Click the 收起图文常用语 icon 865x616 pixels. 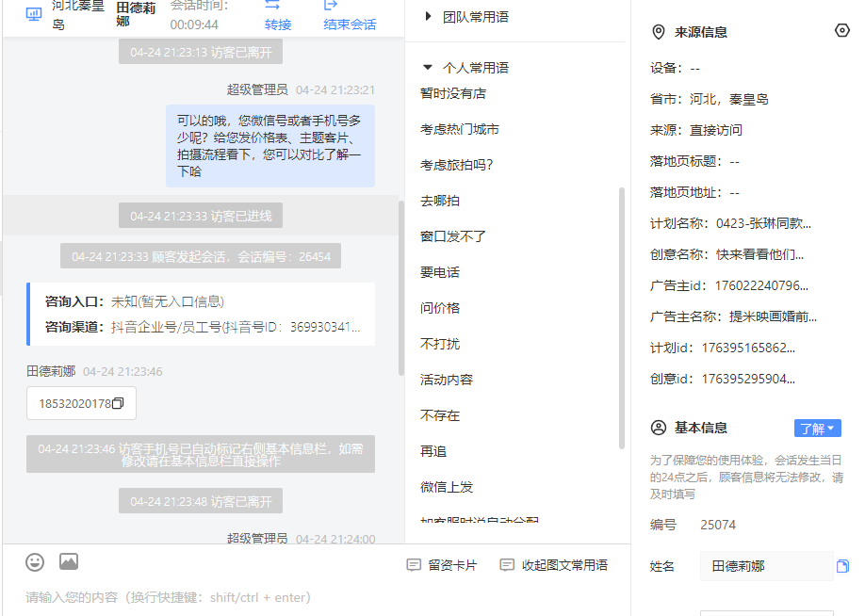tap(507, 565)
